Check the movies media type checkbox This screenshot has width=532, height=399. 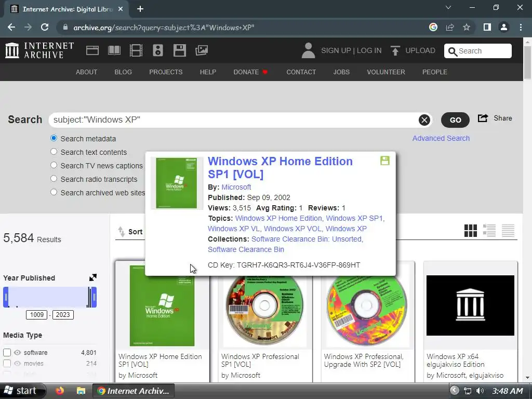pos(7,363)
